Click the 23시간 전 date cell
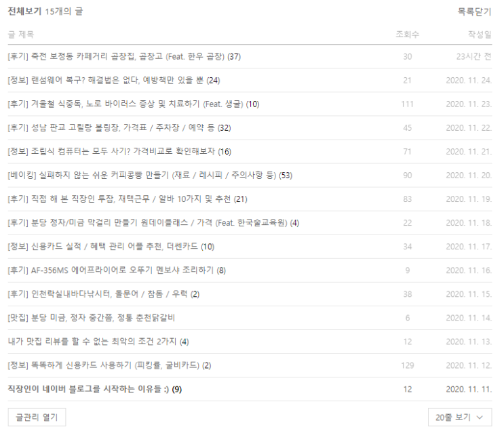 (473, 56)
